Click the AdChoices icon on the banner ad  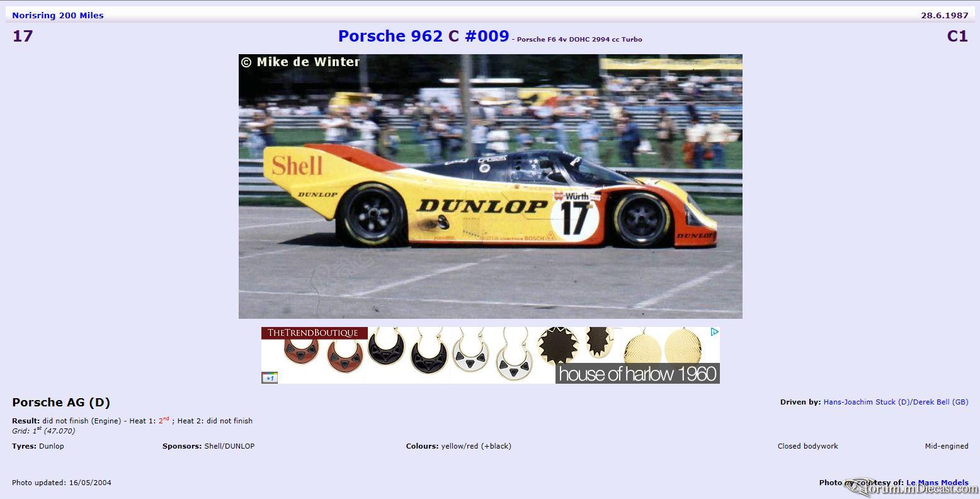tap(715, 331)
